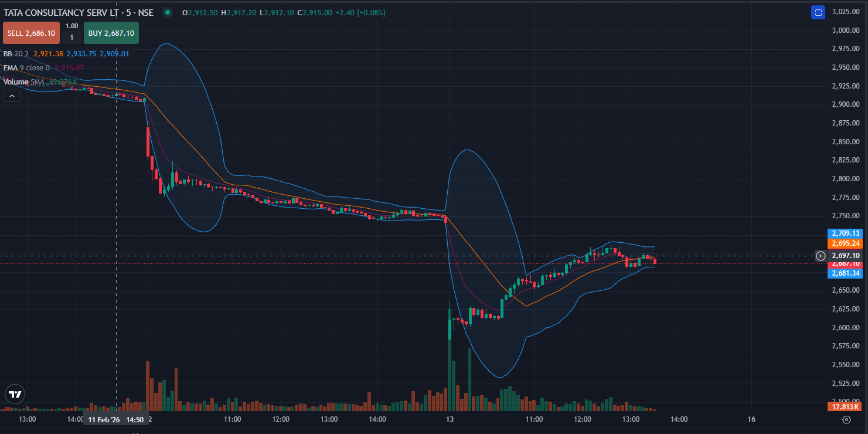Click the plus icon on price axis
This screenshot has width=868, height=434.
[x=821, y=256]
